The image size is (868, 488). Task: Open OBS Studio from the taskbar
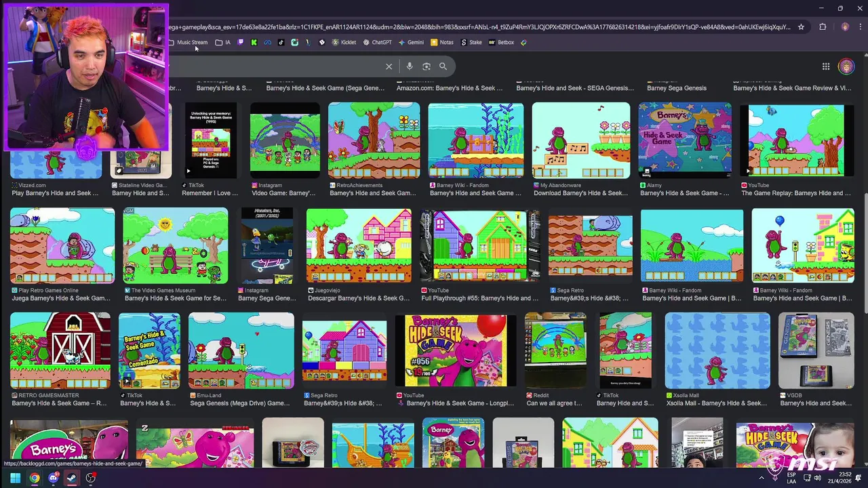pyautogui.click(x=90, y=478)
